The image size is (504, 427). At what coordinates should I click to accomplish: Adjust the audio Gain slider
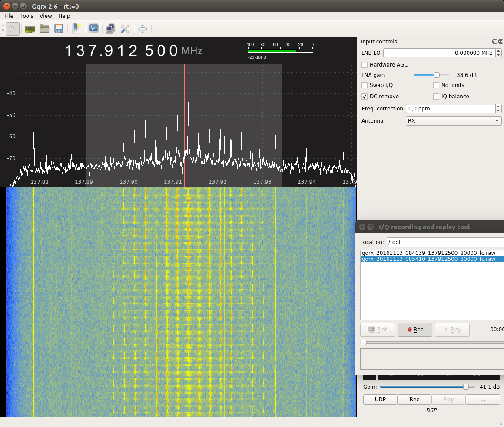point(428,387)
